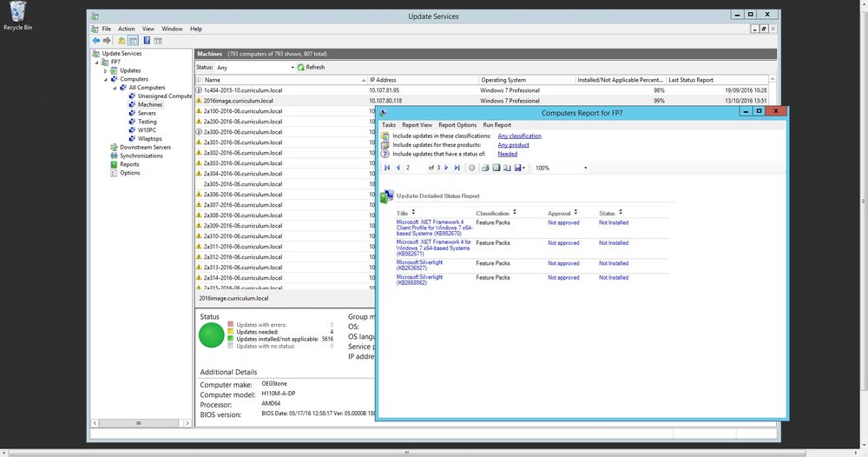Click warning icon beside 2a100-2016-06.curriculum.local

[199, 111]
